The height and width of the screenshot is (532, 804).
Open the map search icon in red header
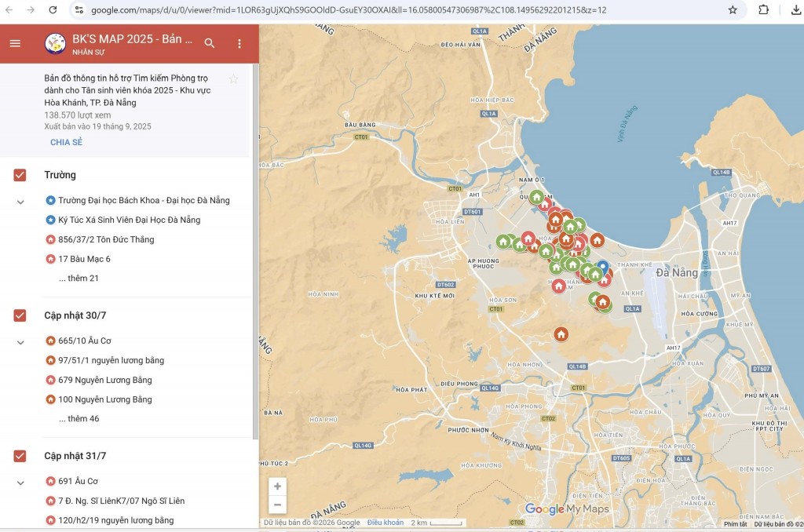(210, 44)
